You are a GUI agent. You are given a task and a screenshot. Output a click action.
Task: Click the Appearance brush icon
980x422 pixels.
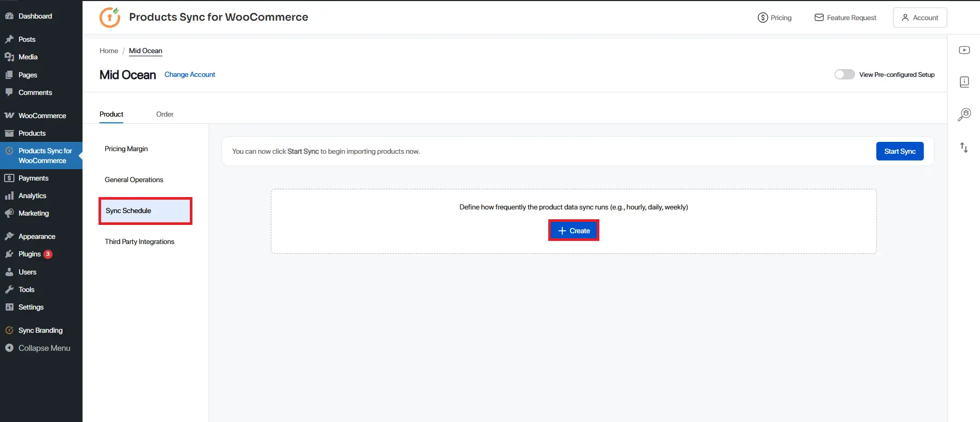point(9,236)
